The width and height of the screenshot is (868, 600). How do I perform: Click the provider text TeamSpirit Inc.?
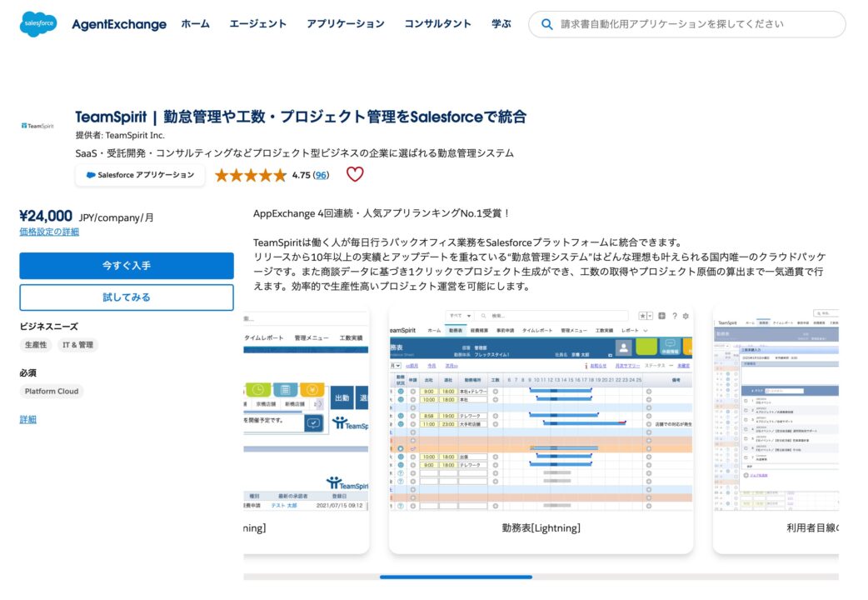(134, 135)
